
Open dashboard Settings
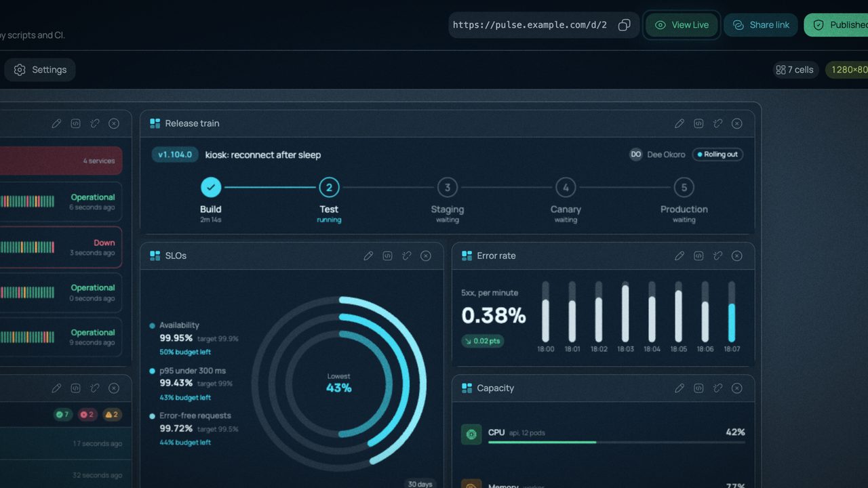point(40,70)
